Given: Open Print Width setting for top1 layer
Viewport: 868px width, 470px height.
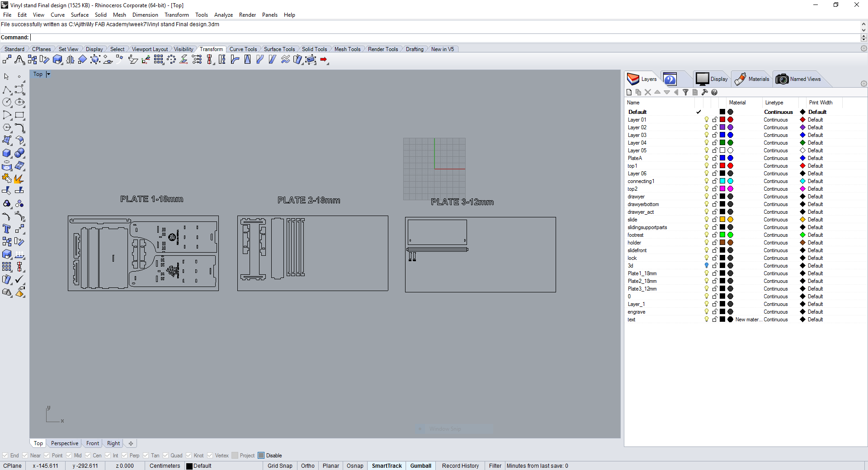Looking at the screenshot, I should (x=815, y=166).
